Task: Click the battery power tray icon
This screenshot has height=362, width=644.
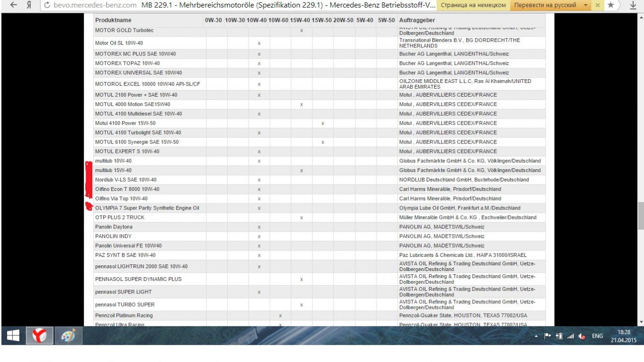Action: (x=559, y=336)
